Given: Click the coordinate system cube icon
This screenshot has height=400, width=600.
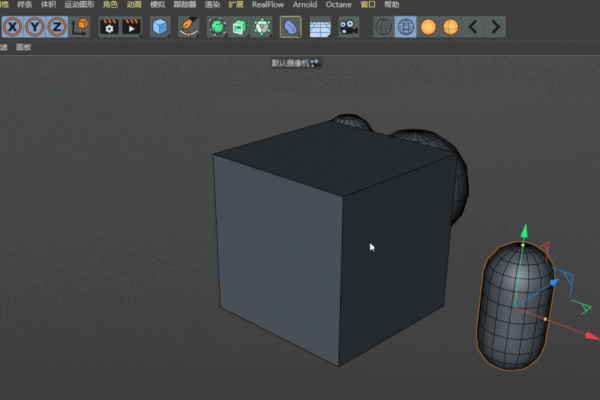Looking at the screenshot, I should coord(80,27).
